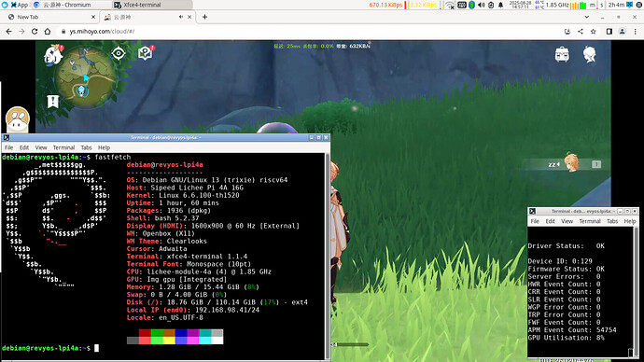The height and width of the screenshot is (362, 644).
Task: Click the small terminal vertical scrollbar
Action: pyautogui.click(x=636, y=291)
